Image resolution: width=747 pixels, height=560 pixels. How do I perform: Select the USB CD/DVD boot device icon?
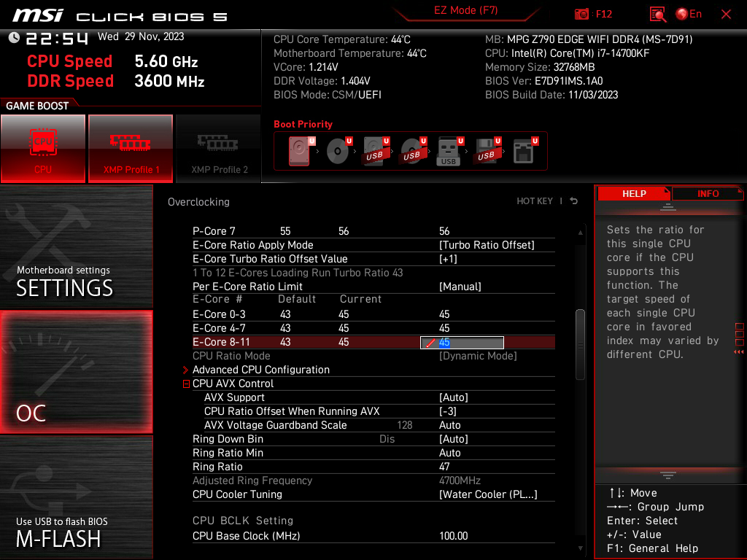[413, 151]
